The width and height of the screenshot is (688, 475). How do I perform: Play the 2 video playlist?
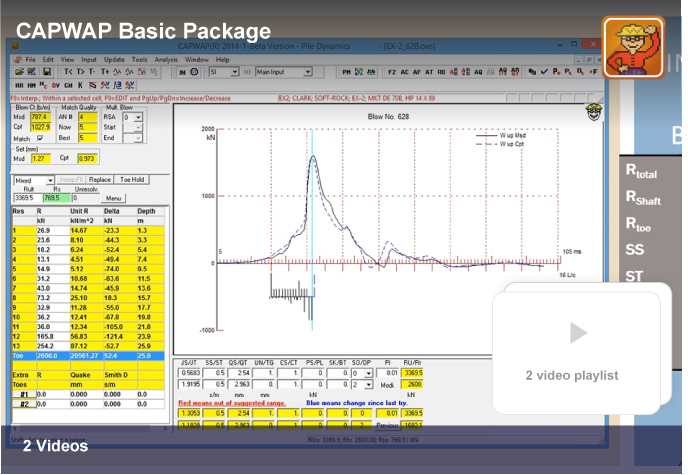578,332
